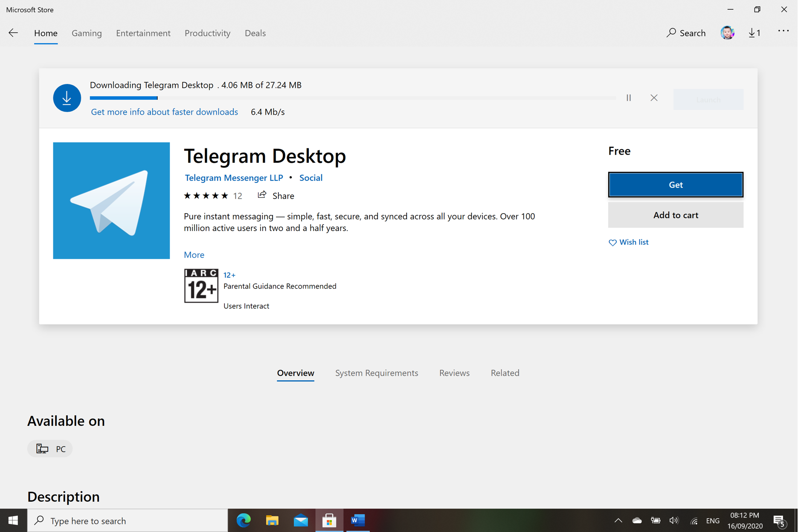
Task: Click the Type here to search box
Action: [128, 520]
